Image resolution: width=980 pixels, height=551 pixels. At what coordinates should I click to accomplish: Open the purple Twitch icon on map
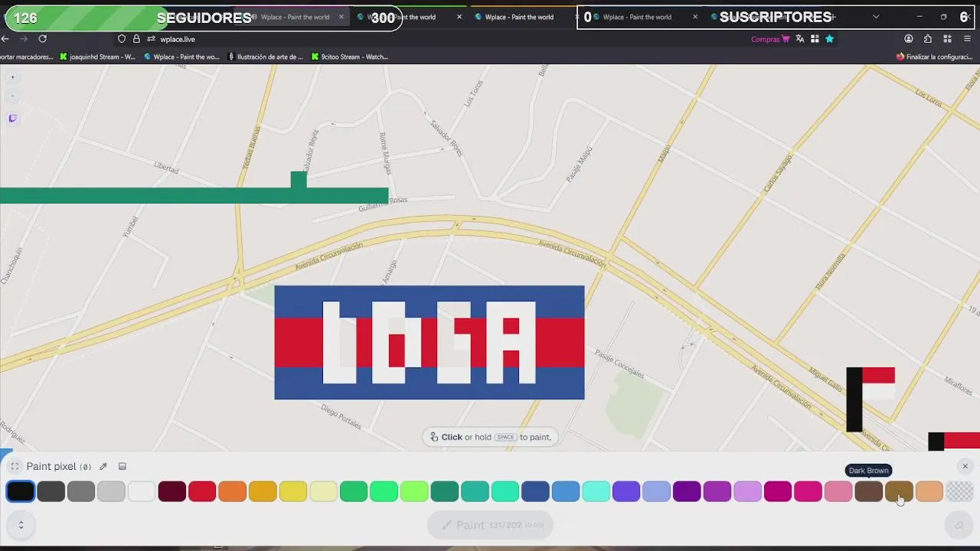12,118
